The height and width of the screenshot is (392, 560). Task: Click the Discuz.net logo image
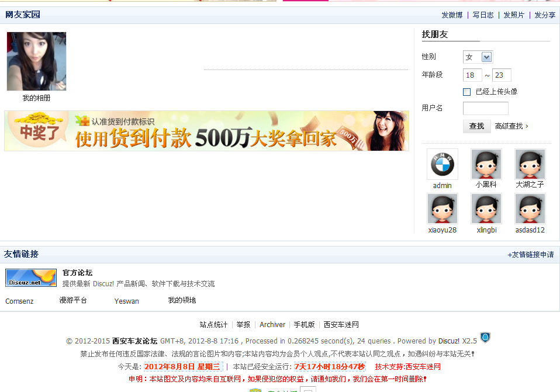[31, 277]
